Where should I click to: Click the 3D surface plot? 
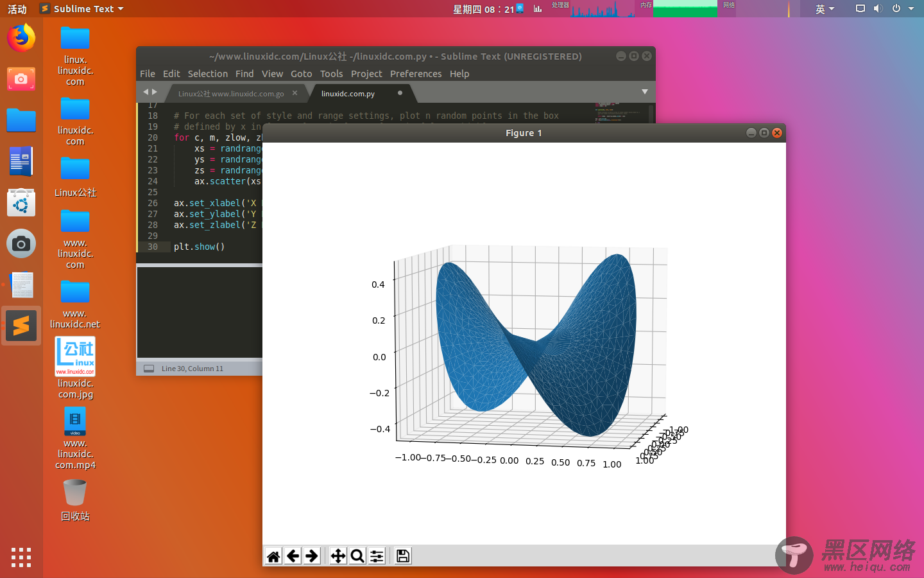pos(536,346)
